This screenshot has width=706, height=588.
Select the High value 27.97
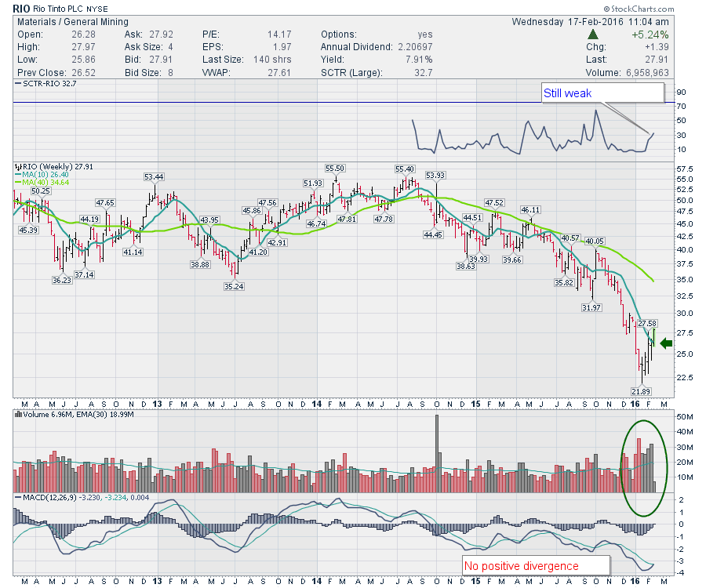point(83,47)
